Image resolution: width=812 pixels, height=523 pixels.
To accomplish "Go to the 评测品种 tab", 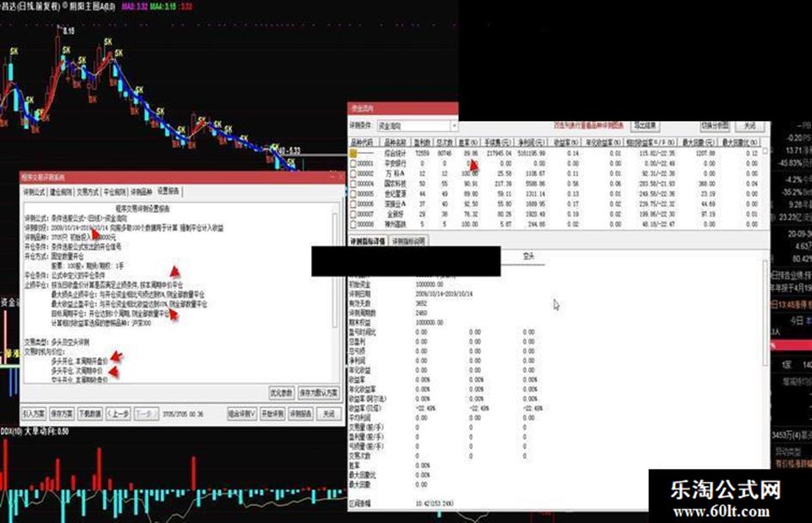I will click(142, 192).
